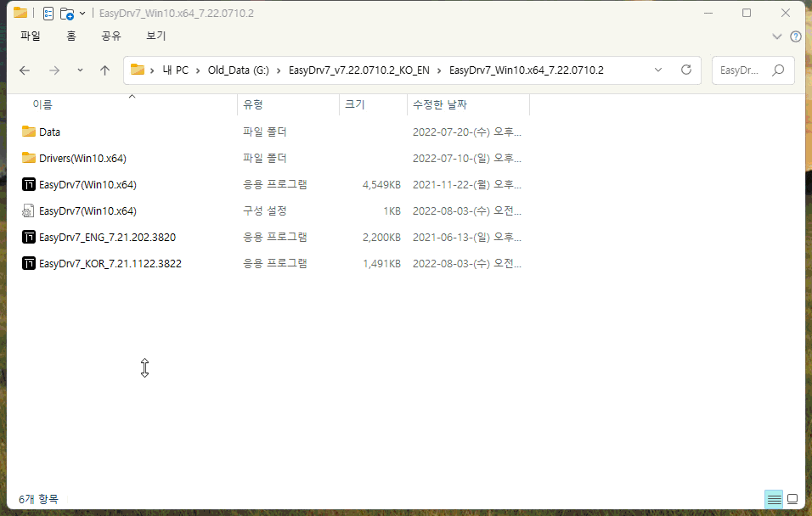Select the EasyDrv7_KOR_7.21.1122.3822 file name
This screenshot has width=812, height=516.
[x=110, y=263]
